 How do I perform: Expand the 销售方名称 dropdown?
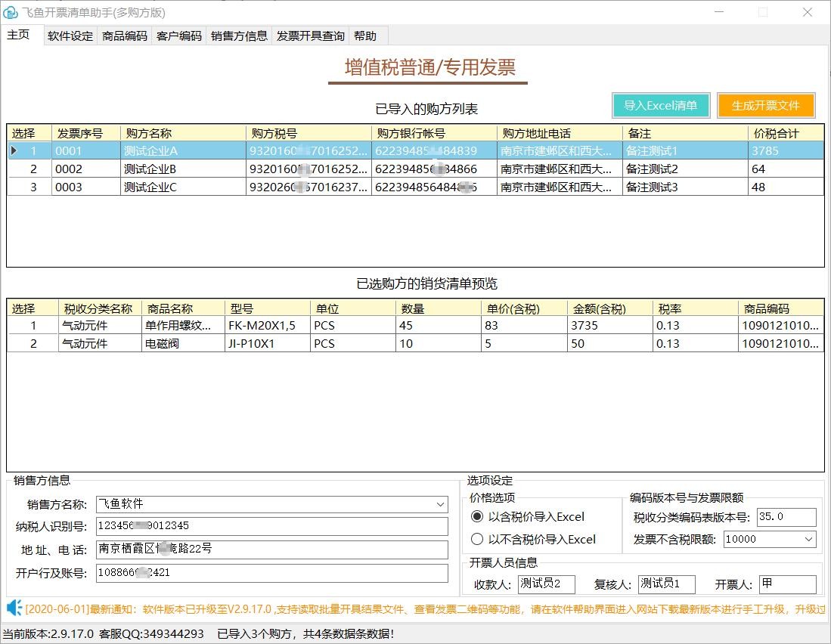pos(440,504)
